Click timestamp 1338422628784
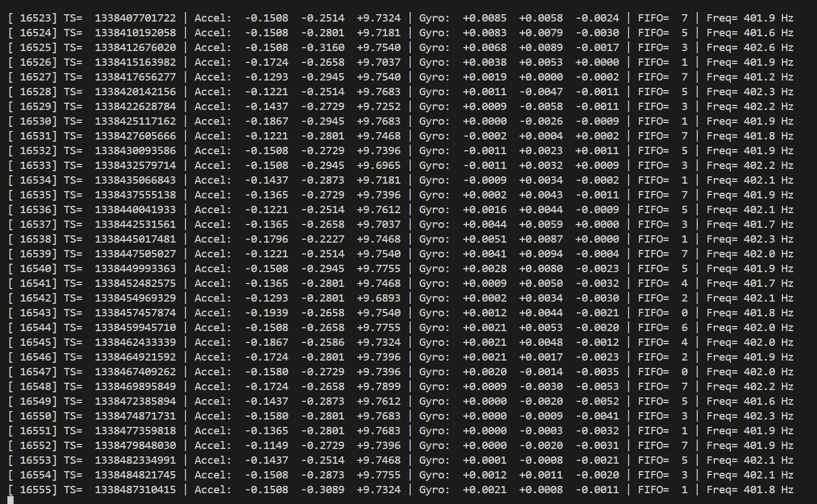 tap(135, 106)
